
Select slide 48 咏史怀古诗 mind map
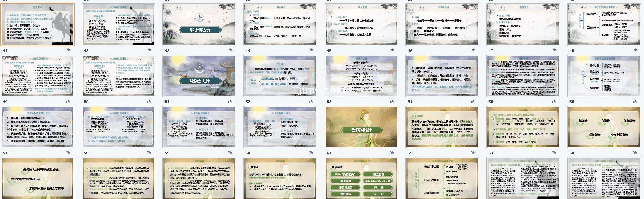tap(604, 24)
